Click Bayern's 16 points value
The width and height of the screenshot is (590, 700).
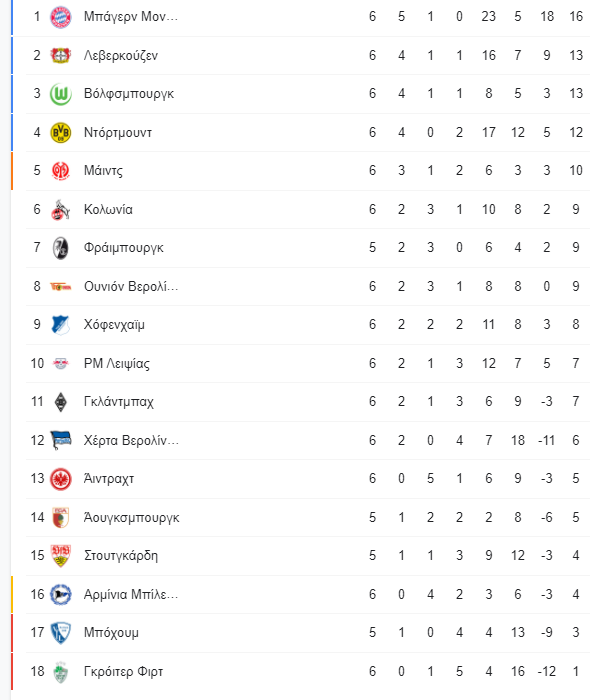click(576, 17)
